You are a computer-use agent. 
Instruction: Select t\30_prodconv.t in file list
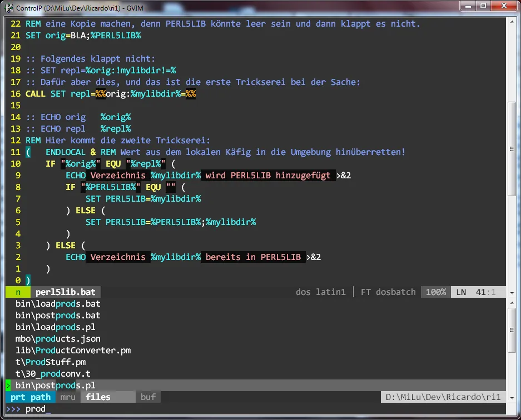[x=53, y=373]
